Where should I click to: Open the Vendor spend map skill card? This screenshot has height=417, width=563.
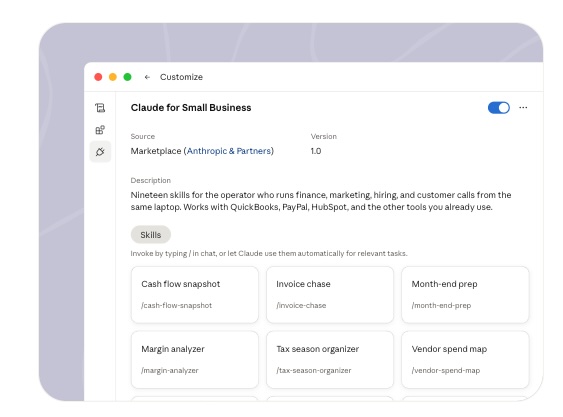465,360
